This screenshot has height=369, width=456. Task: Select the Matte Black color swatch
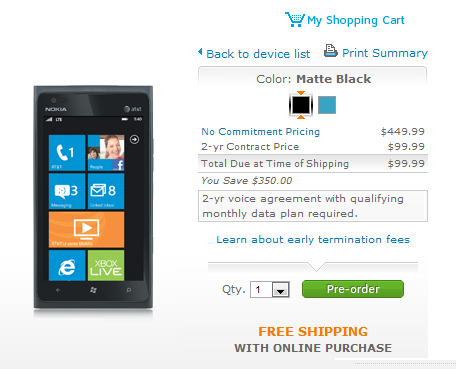pos(301,105)
